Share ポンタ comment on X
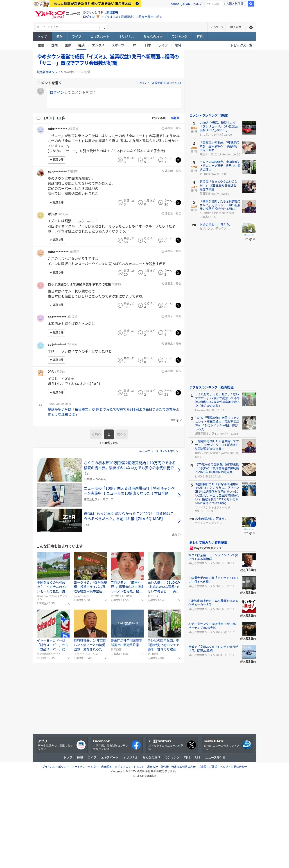Viewport: 289px width, 868px height. (178, 240)
